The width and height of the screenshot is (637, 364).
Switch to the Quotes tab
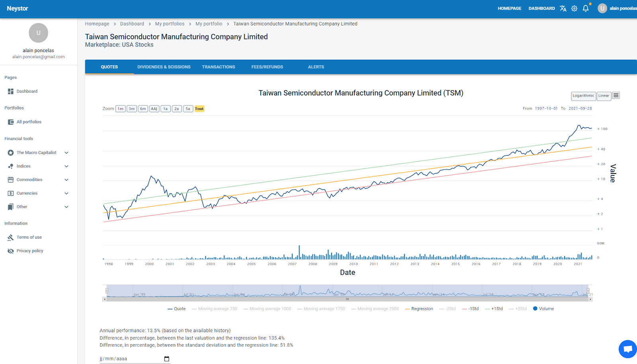[x=109, y=67]
